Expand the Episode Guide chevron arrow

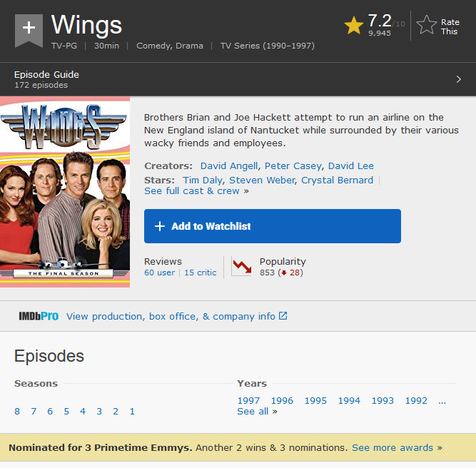[x=459, y=79]
